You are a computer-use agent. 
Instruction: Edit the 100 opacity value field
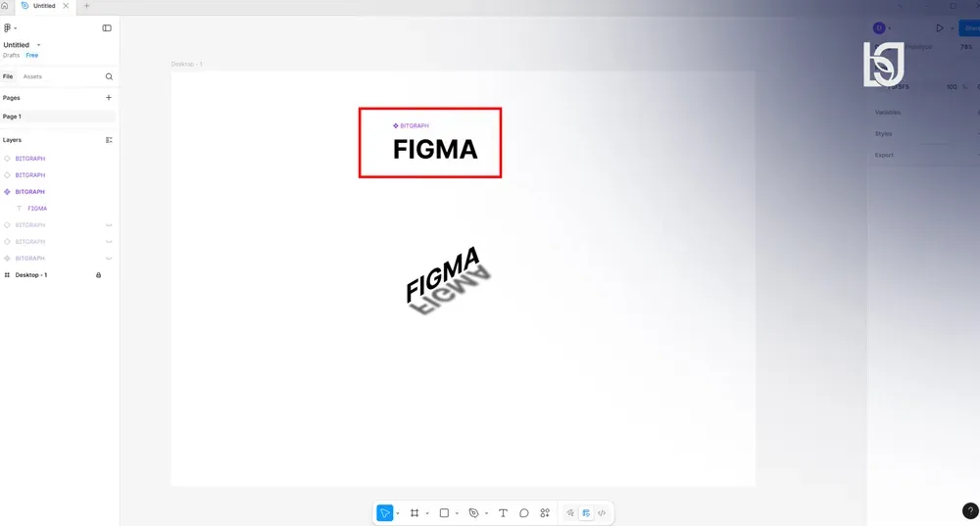tap(952, 87)
